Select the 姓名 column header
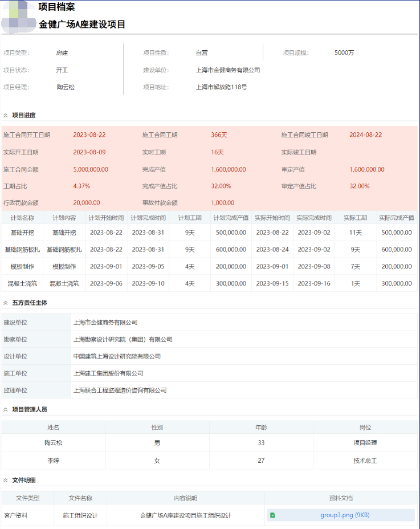The width and height of the screenshot is (420, 529). [x=54, y=428]
